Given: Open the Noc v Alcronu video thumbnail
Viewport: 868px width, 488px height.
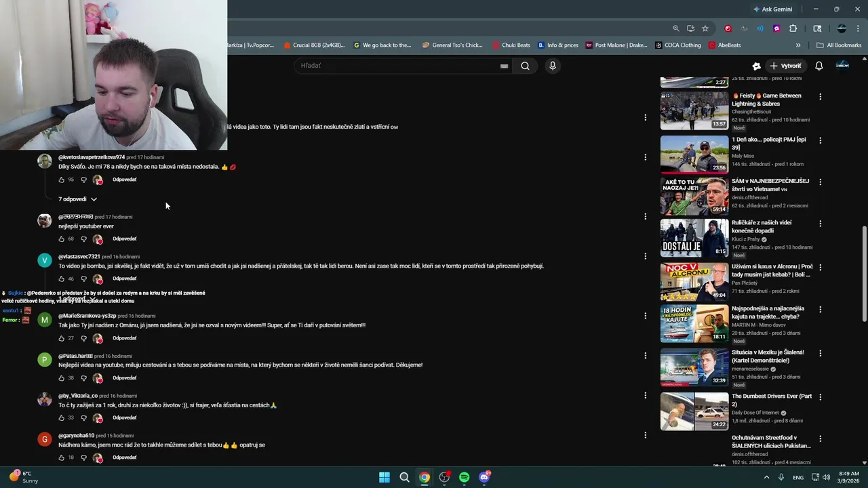Looking at the screenshot, I should pos(694,281).
